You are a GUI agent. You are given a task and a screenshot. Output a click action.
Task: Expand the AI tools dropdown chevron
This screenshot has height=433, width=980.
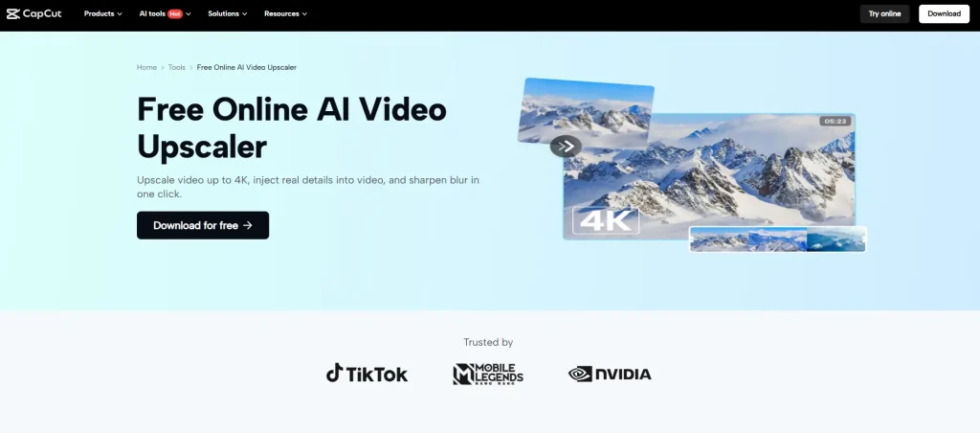click(189, 13)
